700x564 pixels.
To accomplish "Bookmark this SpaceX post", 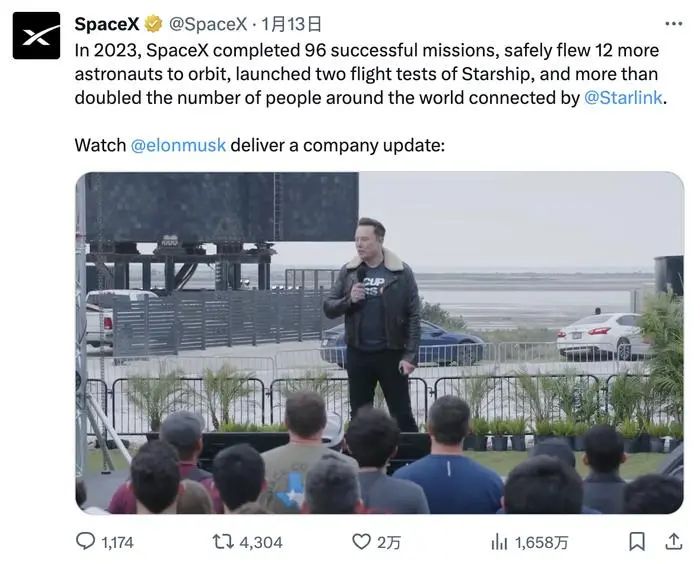I will (636, 542).
